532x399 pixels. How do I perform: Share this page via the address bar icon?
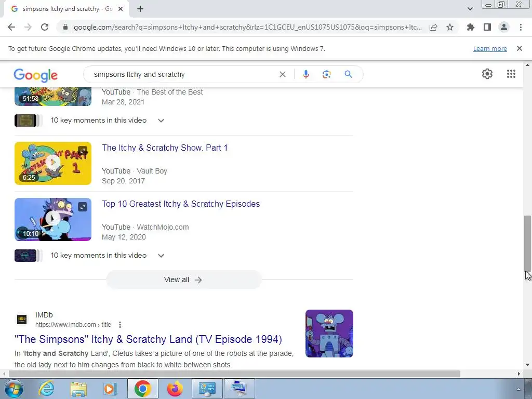click(x=433, y=27)
